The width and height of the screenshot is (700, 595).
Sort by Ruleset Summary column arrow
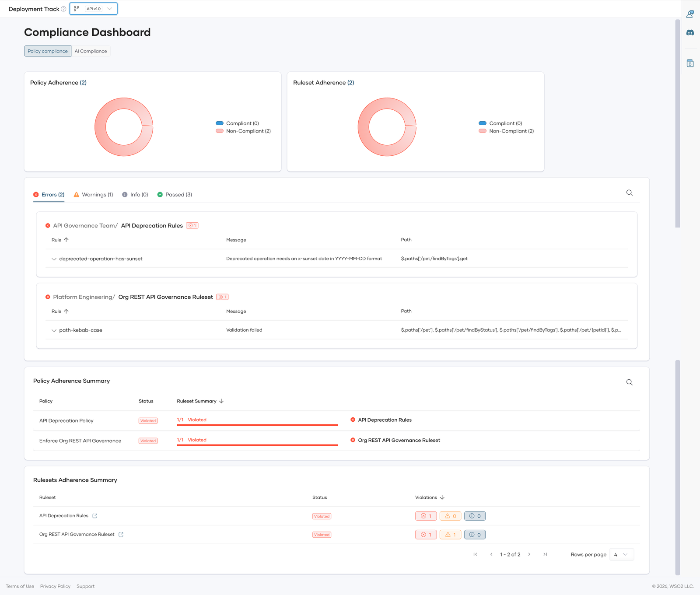coord(221,401)
